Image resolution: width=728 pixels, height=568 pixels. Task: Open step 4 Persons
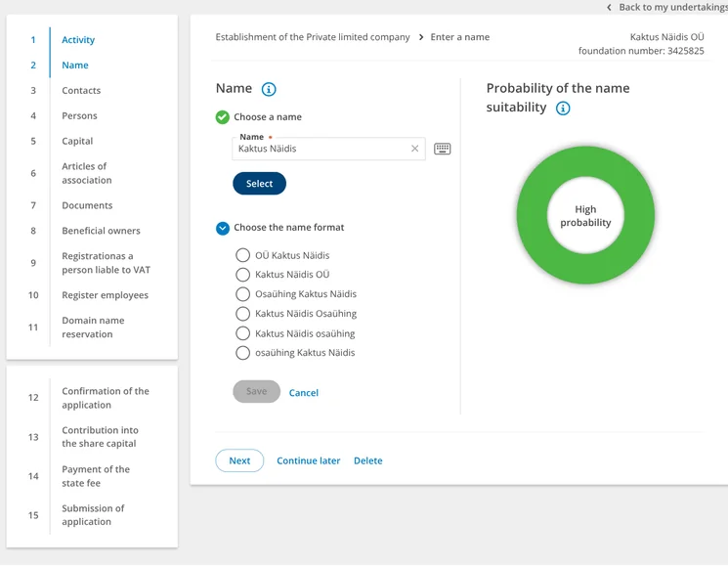[x=79, y=115]
